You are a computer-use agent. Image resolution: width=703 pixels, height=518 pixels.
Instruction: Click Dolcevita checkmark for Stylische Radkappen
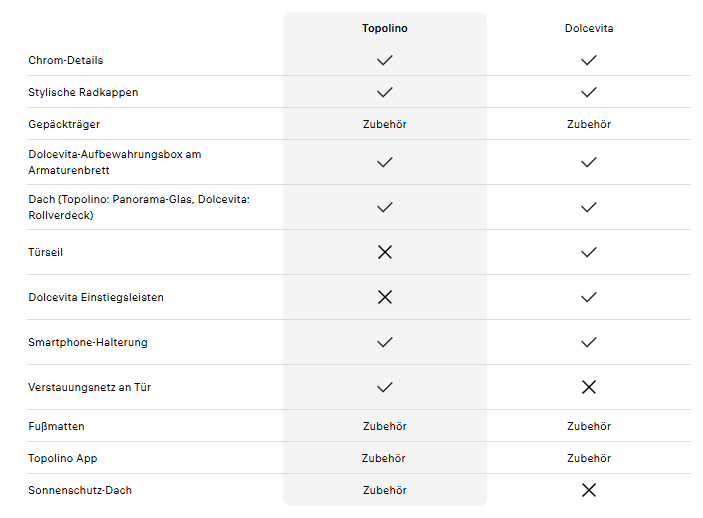coord(589,92)
